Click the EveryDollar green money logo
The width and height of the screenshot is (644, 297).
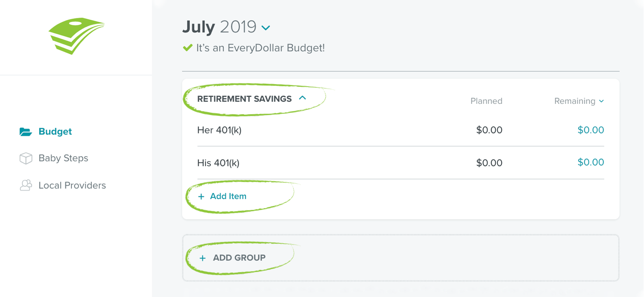(x=76, y=36)
